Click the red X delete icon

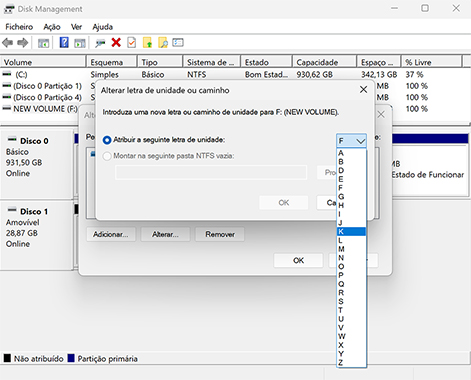tap(116, 43)
